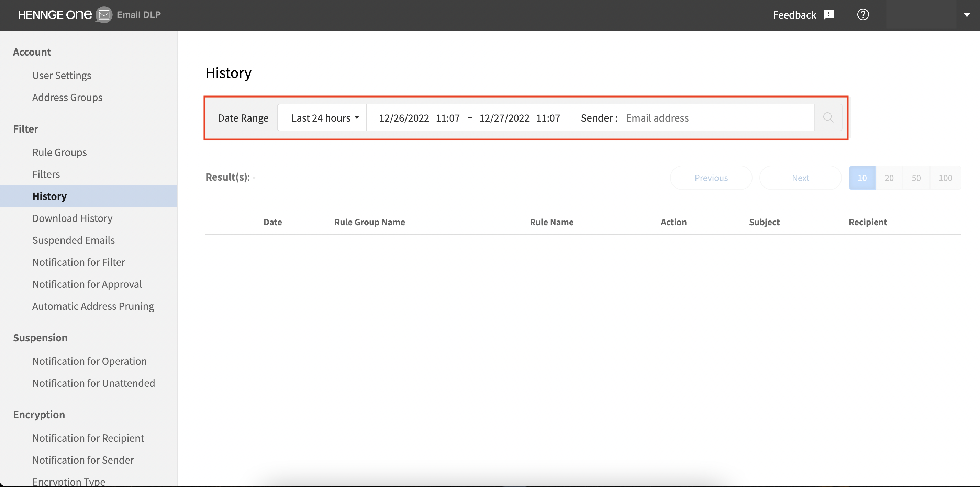Click the HENNGE One logo
The height and width of the screenshot is (487, 980).
tap(55, 15)
